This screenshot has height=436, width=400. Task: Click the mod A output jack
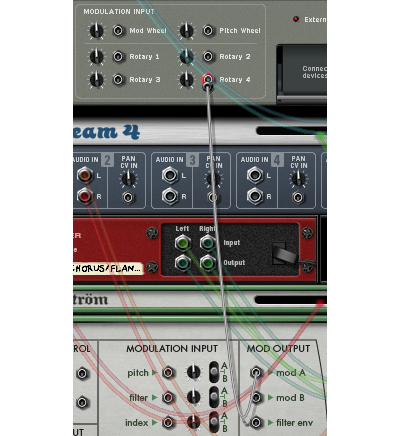point(256,372)
